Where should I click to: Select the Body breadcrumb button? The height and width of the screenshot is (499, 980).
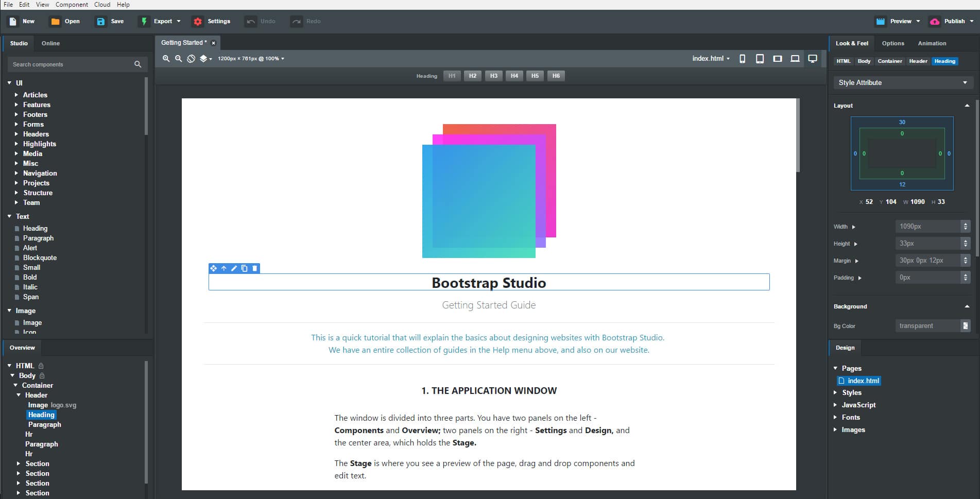[x=864, y=61]
